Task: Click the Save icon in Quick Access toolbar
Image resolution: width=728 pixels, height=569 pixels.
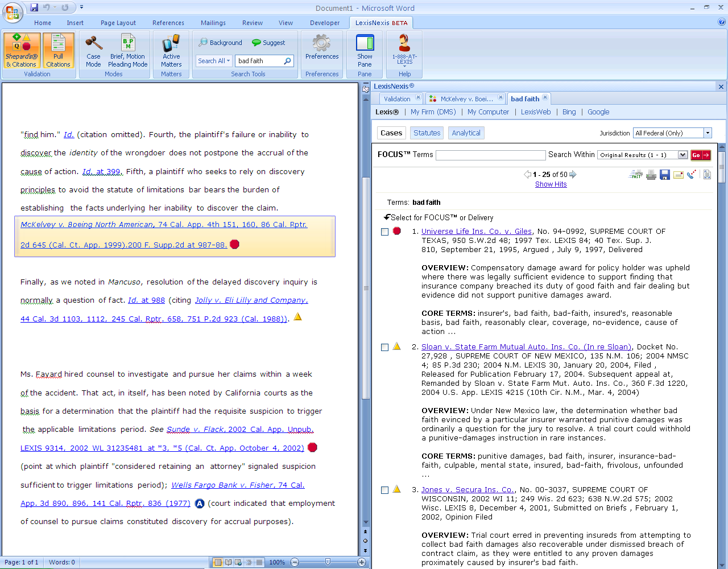Action: pyautogui.click(x=34, y=7)
